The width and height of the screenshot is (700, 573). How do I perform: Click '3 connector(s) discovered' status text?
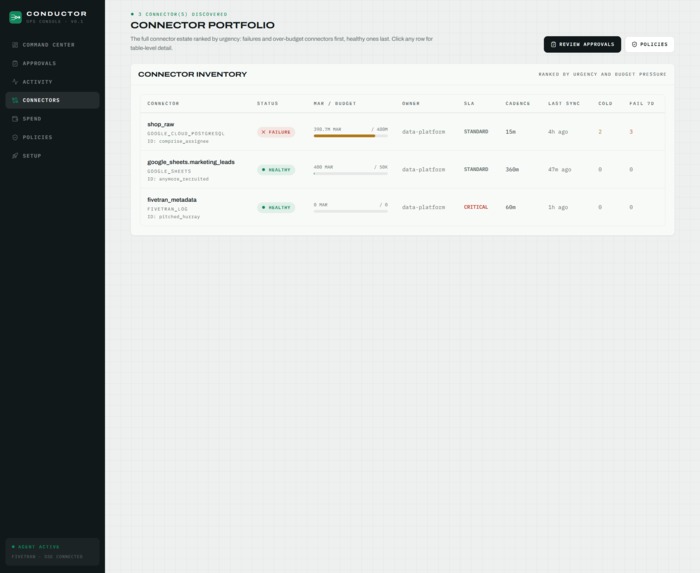point(183,14)
